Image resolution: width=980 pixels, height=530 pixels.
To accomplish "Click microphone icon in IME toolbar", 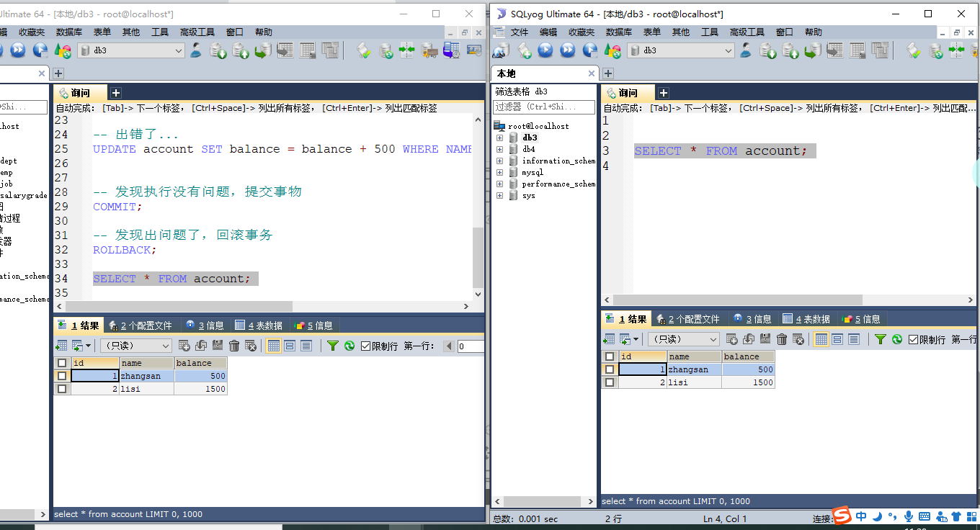I will pos(908,516).
